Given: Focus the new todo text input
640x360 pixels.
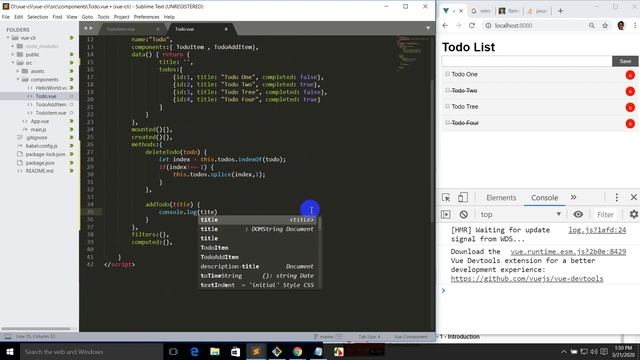Looking at the screenshot, I should [527, 61].
